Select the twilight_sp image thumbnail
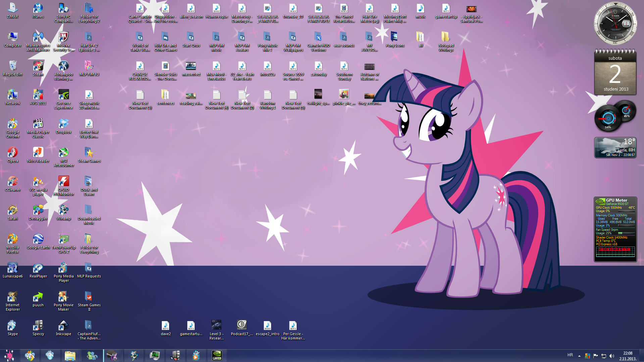Image resolution: width=644 pixels, height=362 pixels. click(x=318, y=97)
